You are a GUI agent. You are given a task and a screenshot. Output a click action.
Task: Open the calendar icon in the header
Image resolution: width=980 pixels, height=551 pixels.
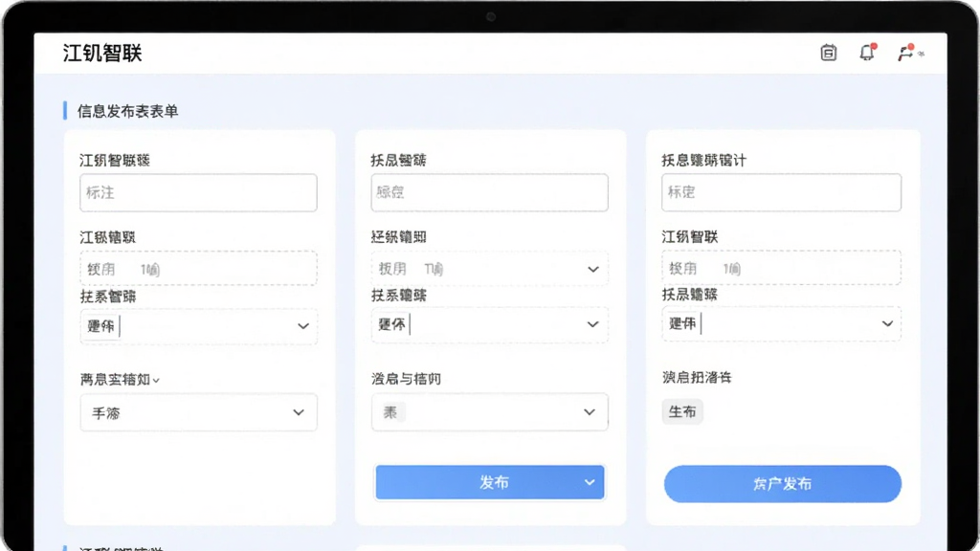[x=828, y=53]
